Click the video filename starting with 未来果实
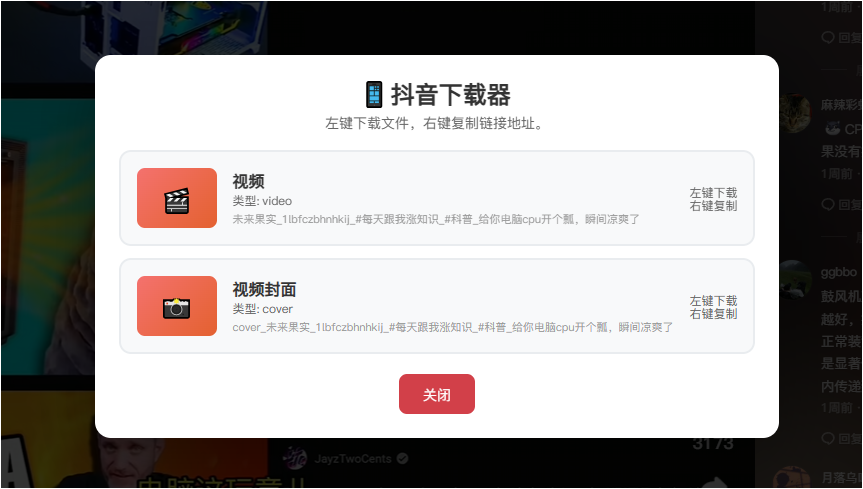Image resolution: width=863 pixels, height=489 pixels. 436,219
